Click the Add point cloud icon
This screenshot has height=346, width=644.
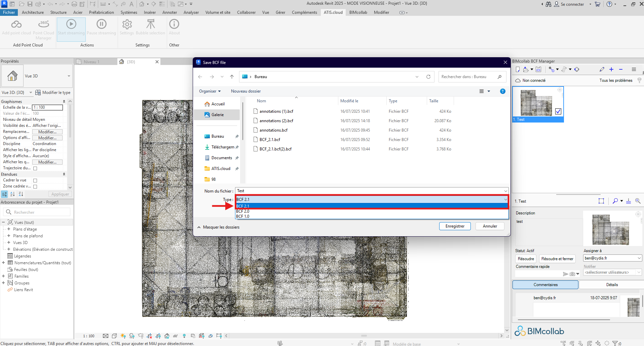click(x=16, y=24)
